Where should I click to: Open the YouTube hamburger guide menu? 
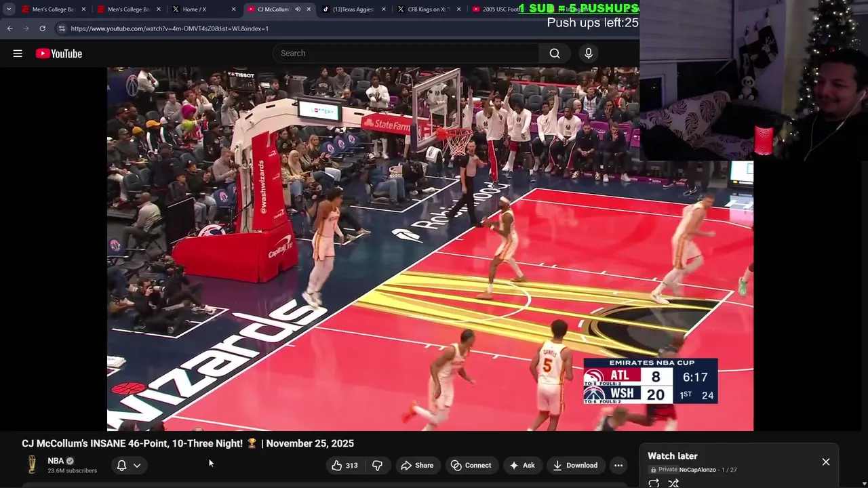(18, 54)
